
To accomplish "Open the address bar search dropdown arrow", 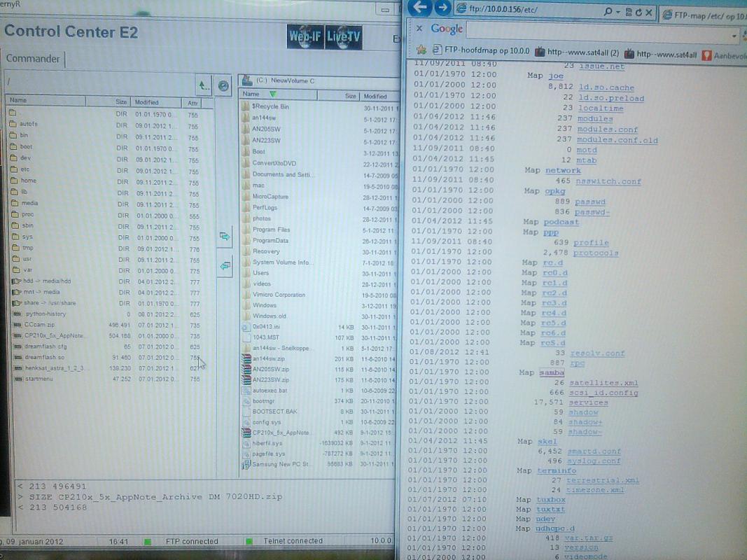I will click(x=618, y=12).
